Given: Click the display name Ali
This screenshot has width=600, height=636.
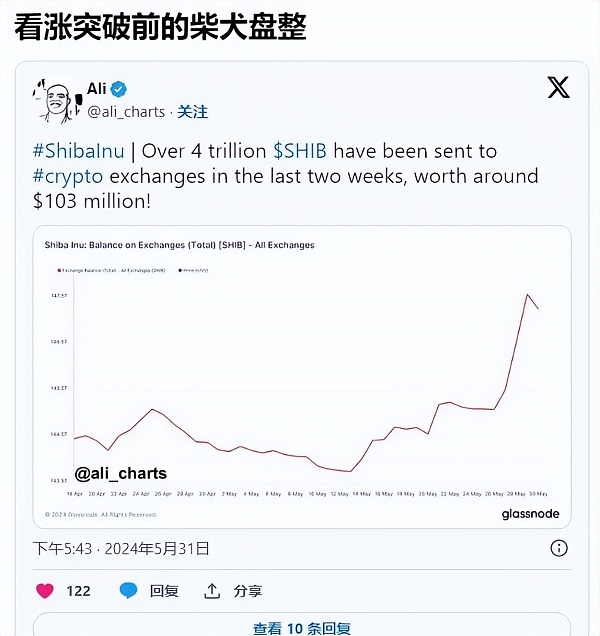Looking at the screenshot, I should [96, 89].
